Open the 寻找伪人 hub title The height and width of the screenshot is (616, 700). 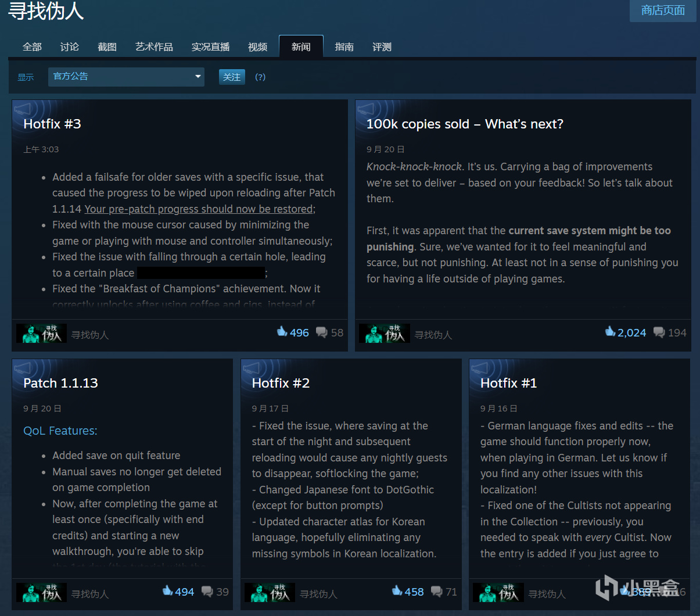click(x=46, y=10)
